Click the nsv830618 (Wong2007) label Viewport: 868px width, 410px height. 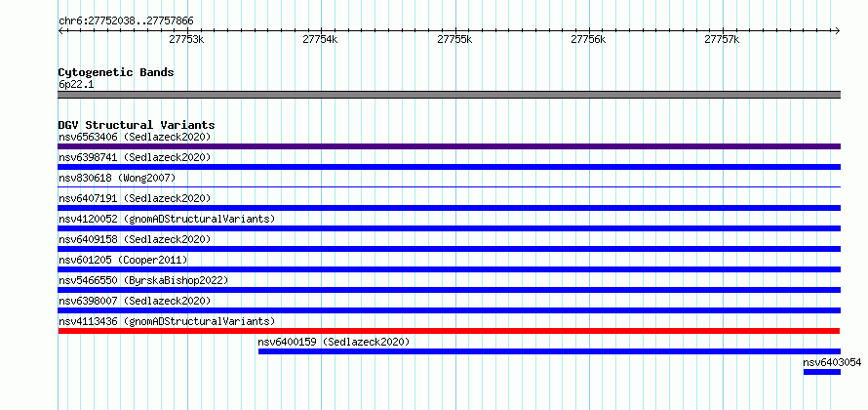[117, 178]
